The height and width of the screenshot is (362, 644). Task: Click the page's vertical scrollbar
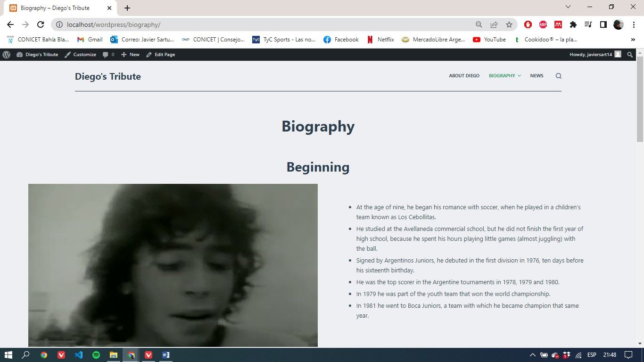click(640, 99)
